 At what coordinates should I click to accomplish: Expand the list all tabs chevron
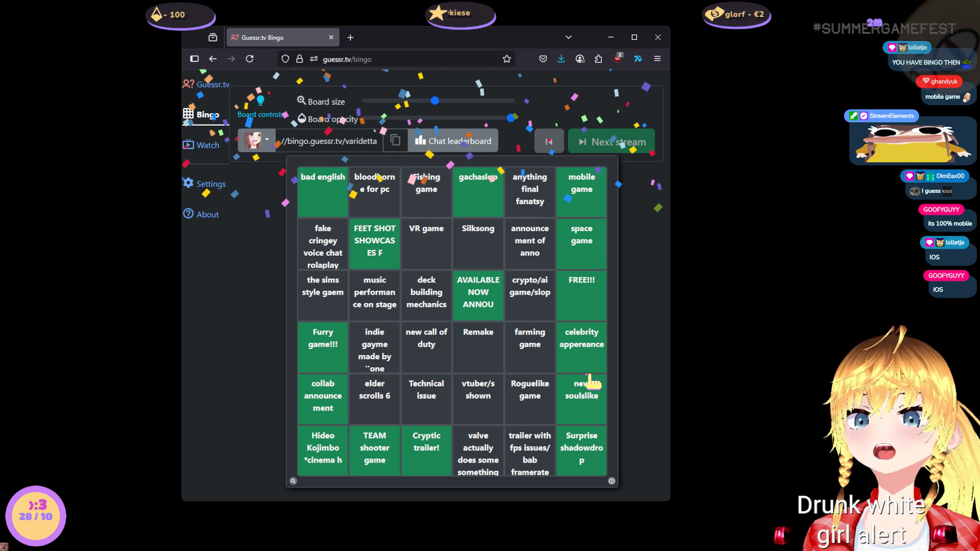tap(568, 37)
